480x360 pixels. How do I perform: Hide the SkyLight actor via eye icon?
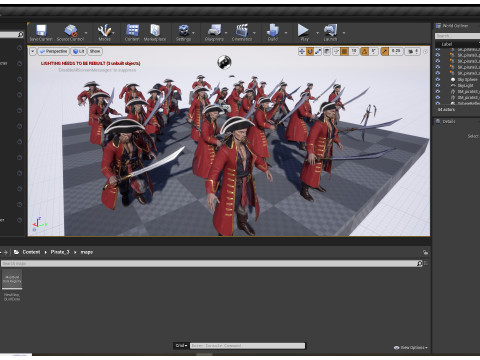point(438,86)
